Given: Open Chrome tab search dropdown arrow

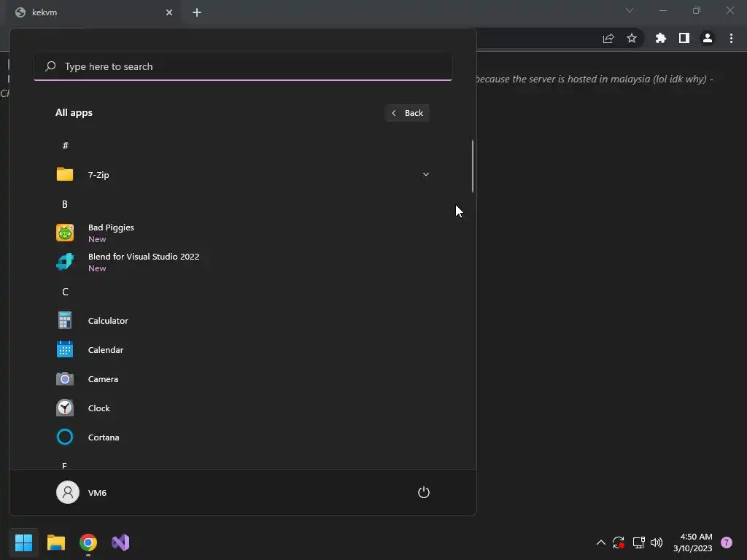Looking at the screenshot, I should coord(630,10).
